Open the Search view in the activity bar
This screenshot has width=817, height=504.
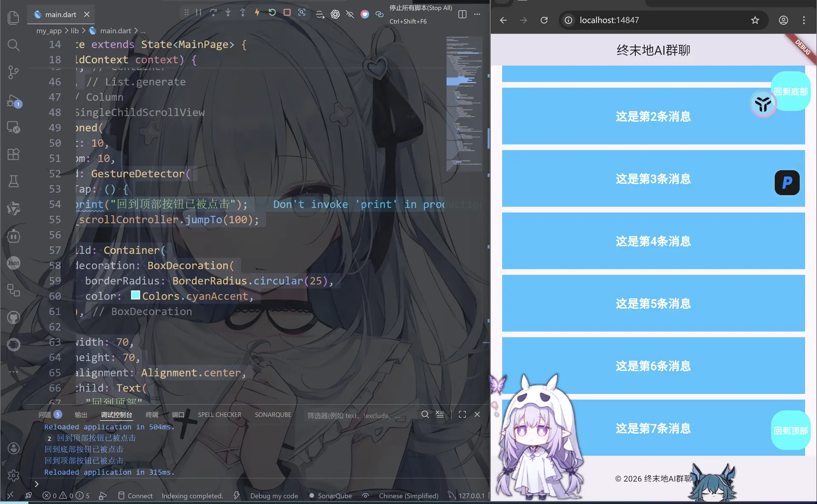[x=14, y=45]
